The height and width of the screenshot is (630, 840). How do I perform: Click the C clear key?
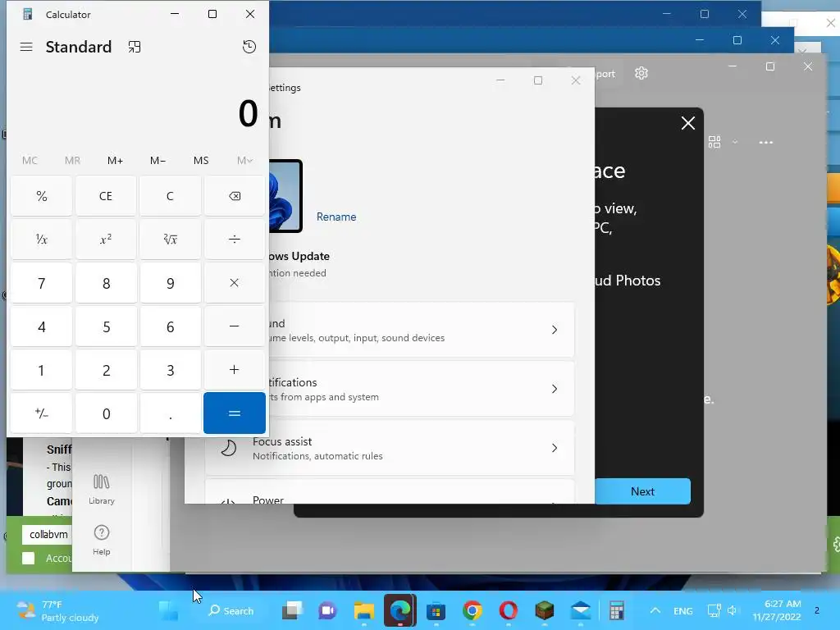click(x=171, y=196)
